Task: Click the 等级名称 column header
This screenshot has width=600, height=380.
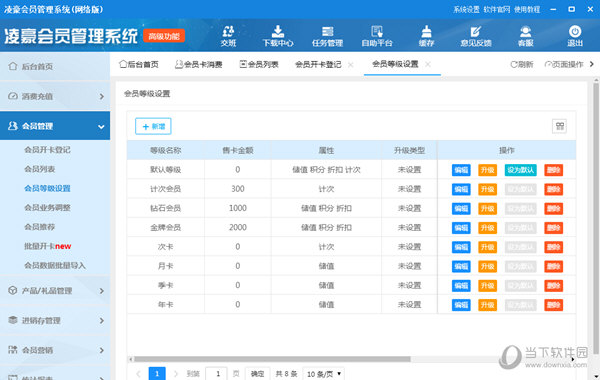Action: tap(165, 150)
